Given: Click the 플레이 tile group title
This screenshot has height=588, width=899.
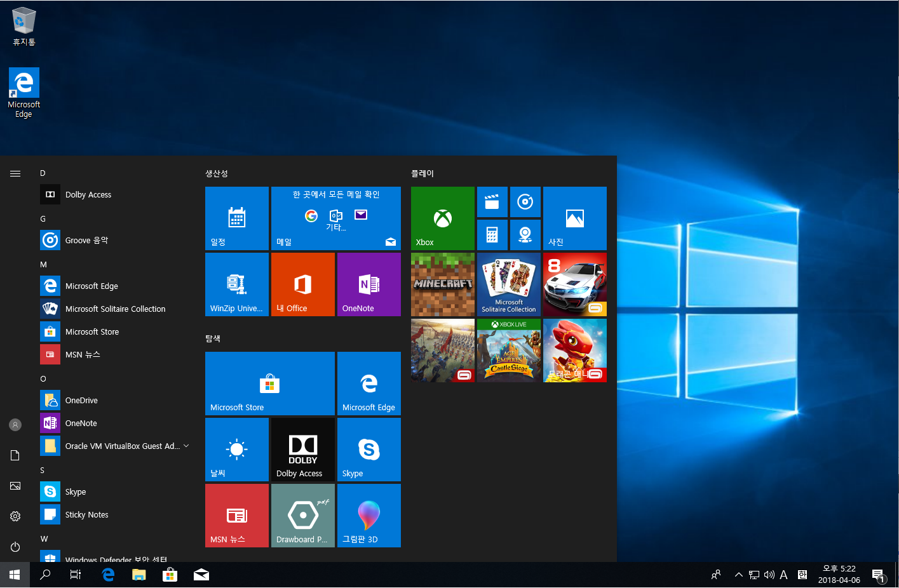Looking at the screenshot, I should 422,173.
